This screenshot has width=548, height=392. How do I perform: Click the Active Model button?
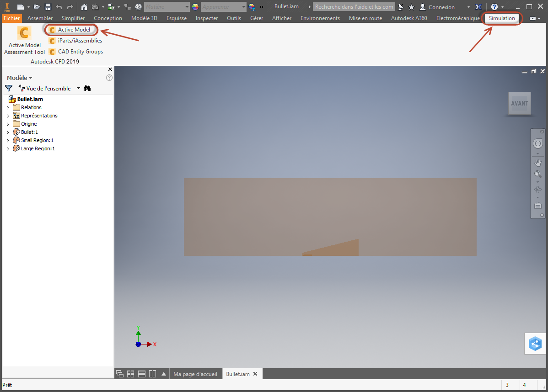point(70,30)
